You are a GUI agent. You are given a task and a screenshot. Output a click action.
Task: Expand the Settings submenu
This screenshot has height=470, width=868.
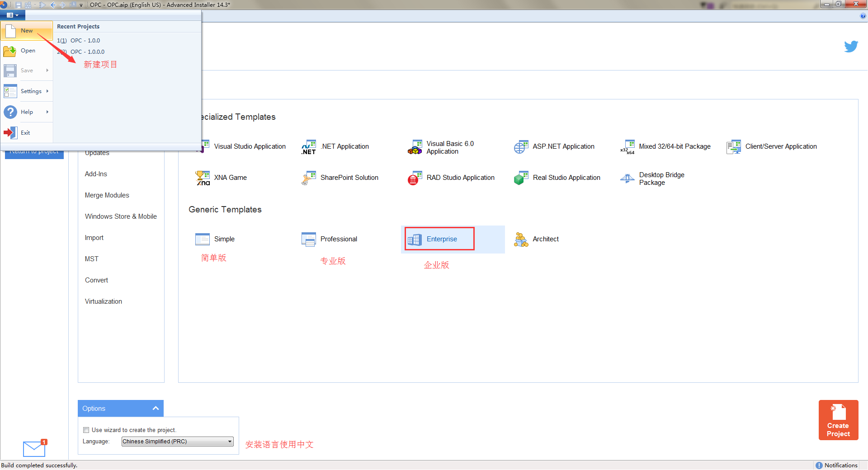pyautogui.click(x=27, y=91)
